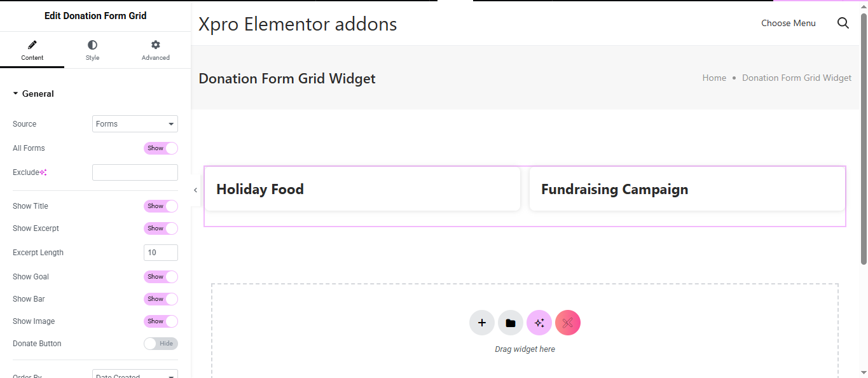Click the Excerpt Length number field

161,253
